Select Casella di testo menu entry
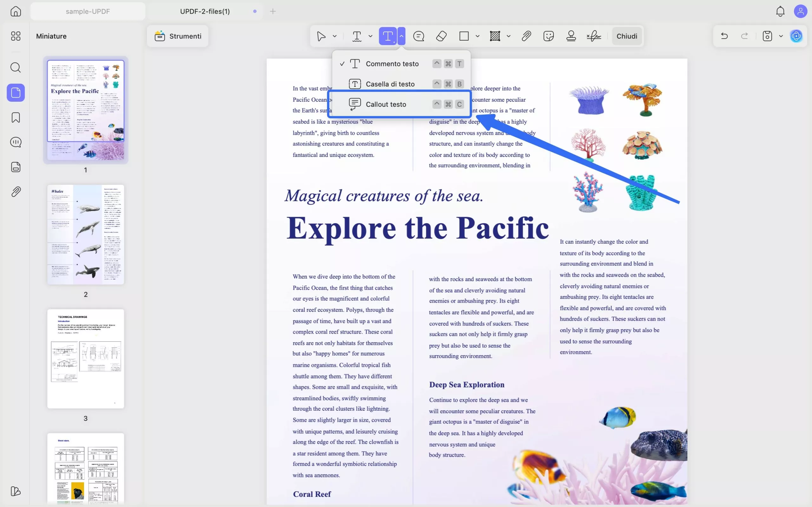The height and width of the screenshot is (507, 812). tap(390, 84)
